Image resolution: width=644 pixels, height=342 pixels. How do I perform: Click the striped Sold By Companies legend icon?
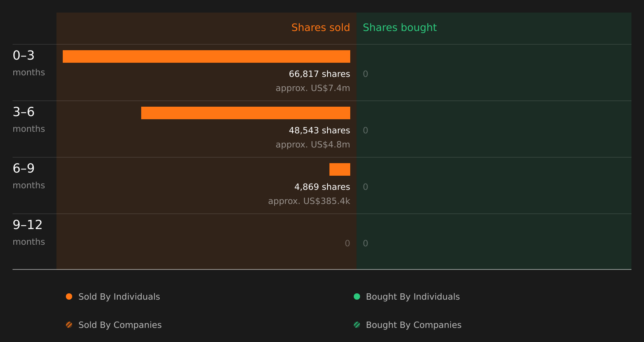click(69, 325)
